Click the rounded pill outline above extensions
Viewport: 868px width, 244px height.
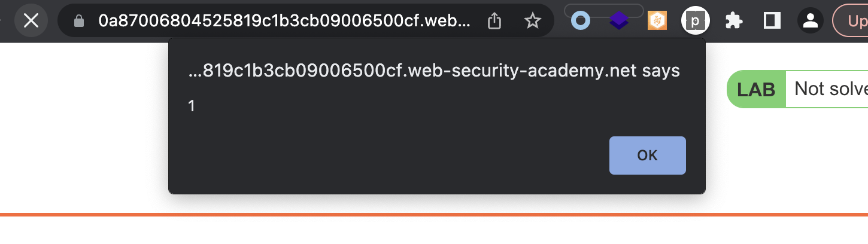(603, 10)
